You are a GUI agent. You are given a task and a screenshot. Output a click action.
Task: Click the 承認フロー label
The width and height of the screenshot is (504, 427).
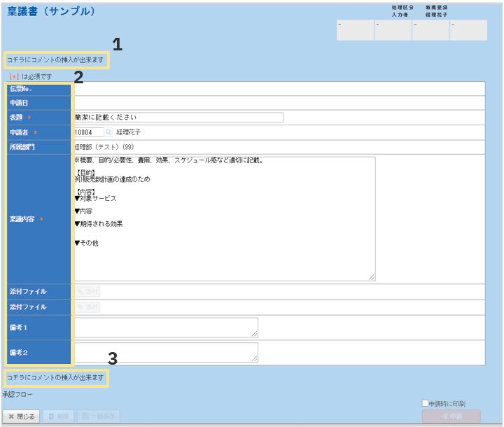click(x=18, y=395)
